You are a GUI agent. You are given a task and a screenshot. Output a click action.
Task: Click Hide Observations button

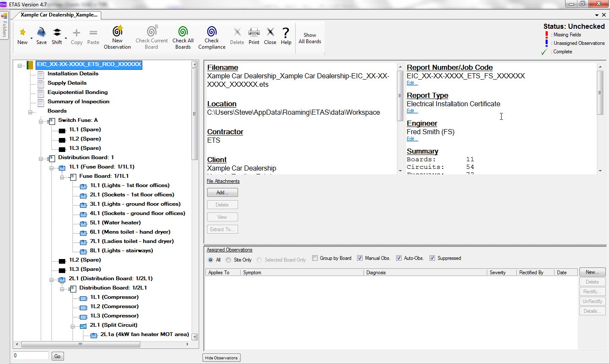222,358
